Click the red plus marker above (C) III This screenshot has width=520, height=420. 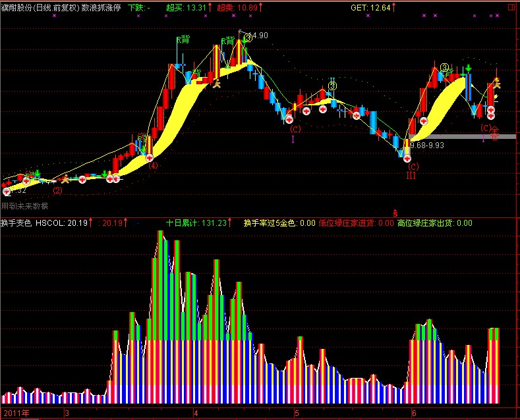[407, 159]
